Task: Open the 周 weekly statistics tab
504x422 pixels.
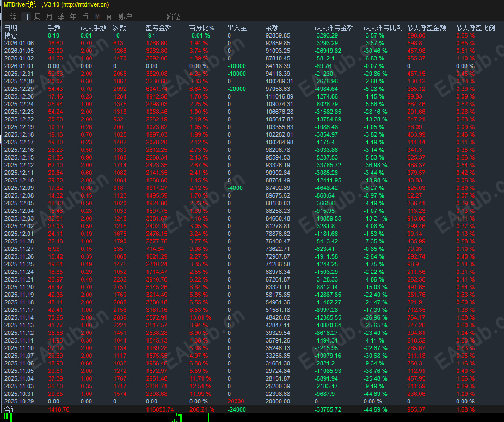Action: [x=38, y=16]
